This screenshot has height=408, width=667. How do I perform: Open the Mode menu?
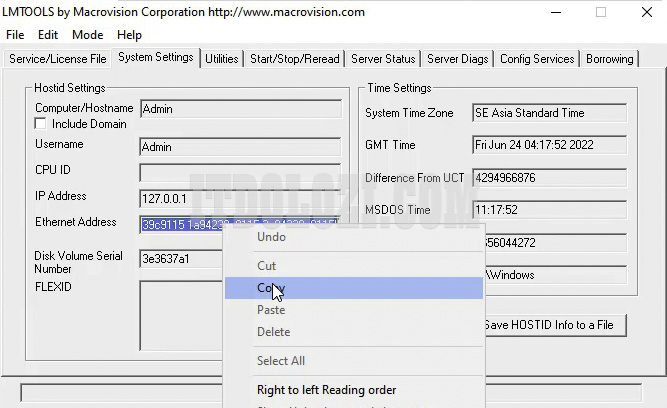(x=88, y=35)
